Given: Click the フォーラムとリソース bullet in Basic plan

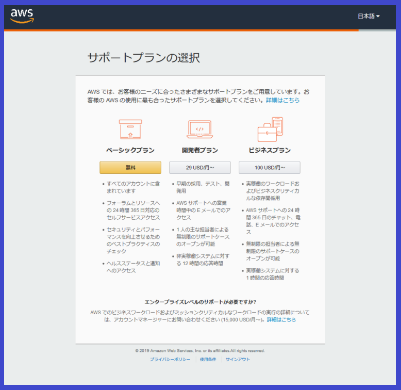Looking at the screenshot, I should tap(133, 210).
